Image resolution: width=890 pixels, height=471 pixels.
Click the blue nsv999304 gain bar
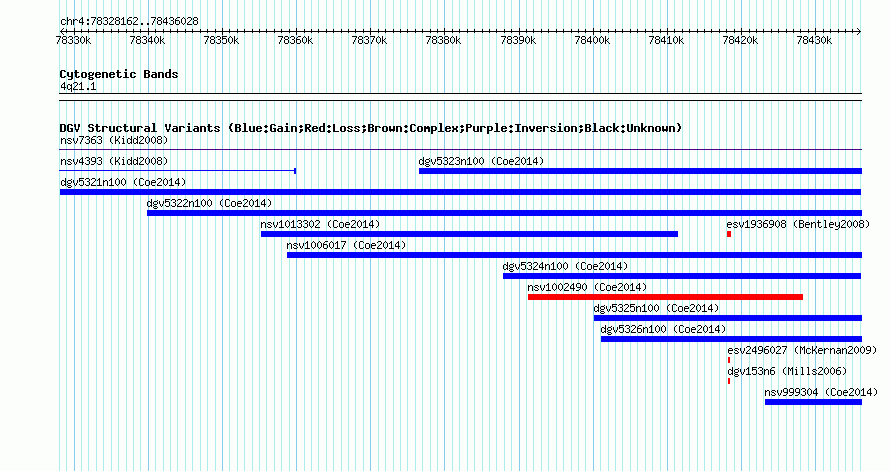coord(813,402)
